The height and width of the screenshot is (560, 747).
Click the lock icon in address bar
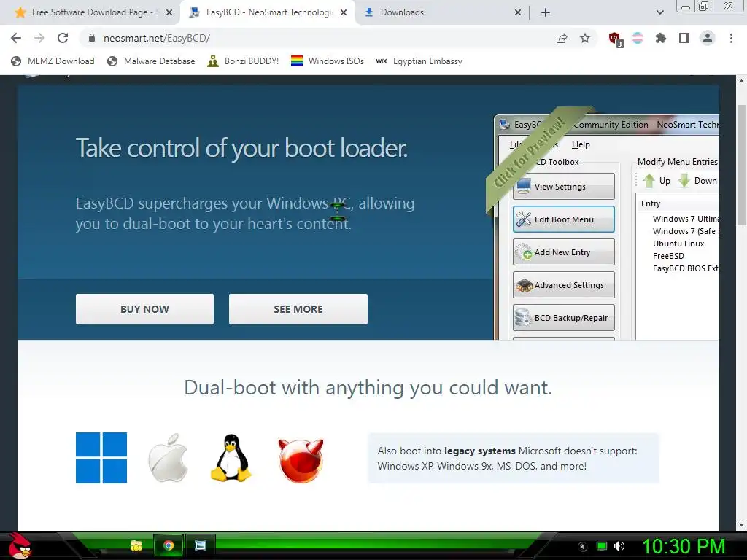(92, 38)
